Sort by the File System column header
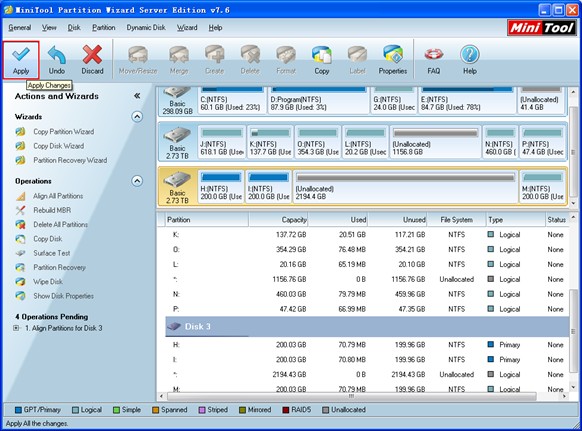Screen dimensions: 582x431 tap(457, 220)
